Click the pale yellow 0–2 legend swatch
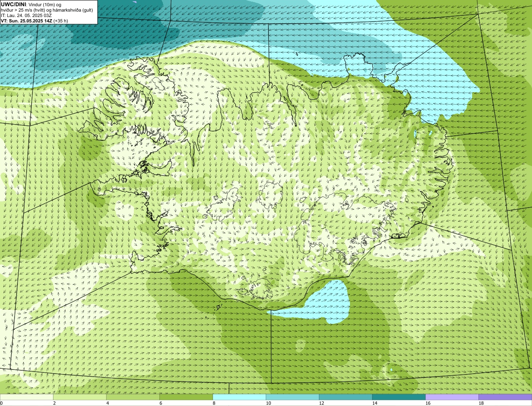 [27, 397]
